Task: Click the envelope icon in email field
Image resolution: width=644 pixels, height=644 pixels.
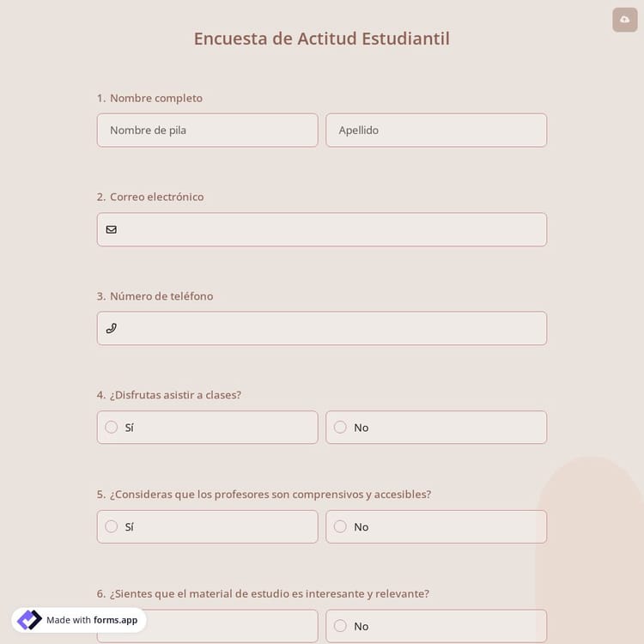Action: coord(112,229)
